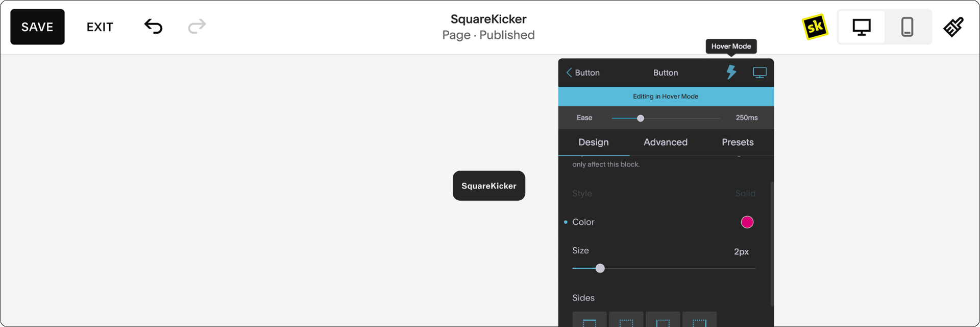Click the panel's vertical scrollbar

[x=772, y=244]
